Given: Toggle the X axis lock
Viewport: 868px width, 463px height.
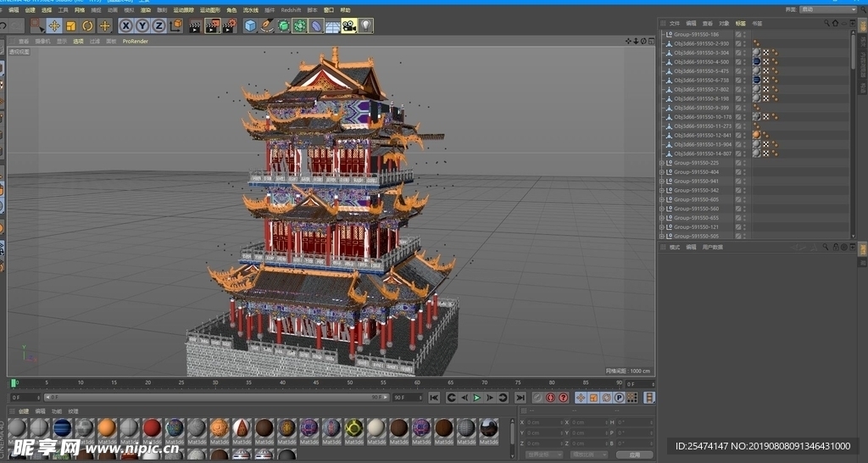Looking at the screenshot, I should click(x=125, y=25).
